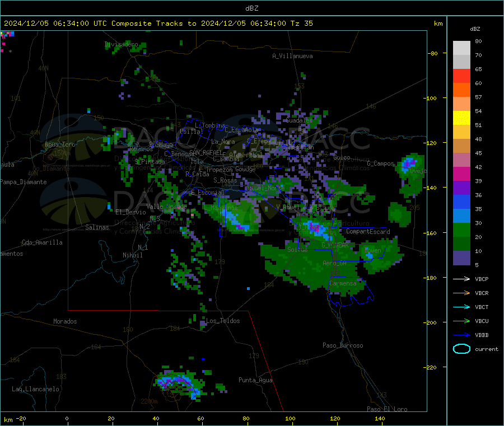Viewport: 504px width, 426px height.
Task: Click the 'Cda_Amarilla' map label
Action: 42,242
